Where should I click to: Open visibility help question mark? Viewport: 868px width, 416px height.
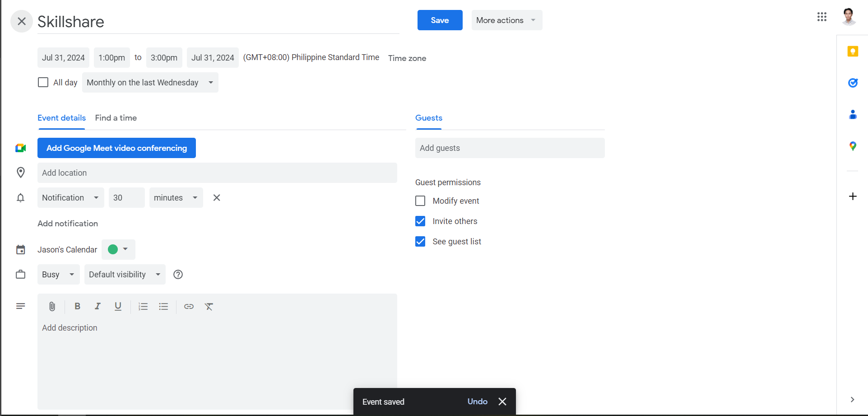coord(178,274)
